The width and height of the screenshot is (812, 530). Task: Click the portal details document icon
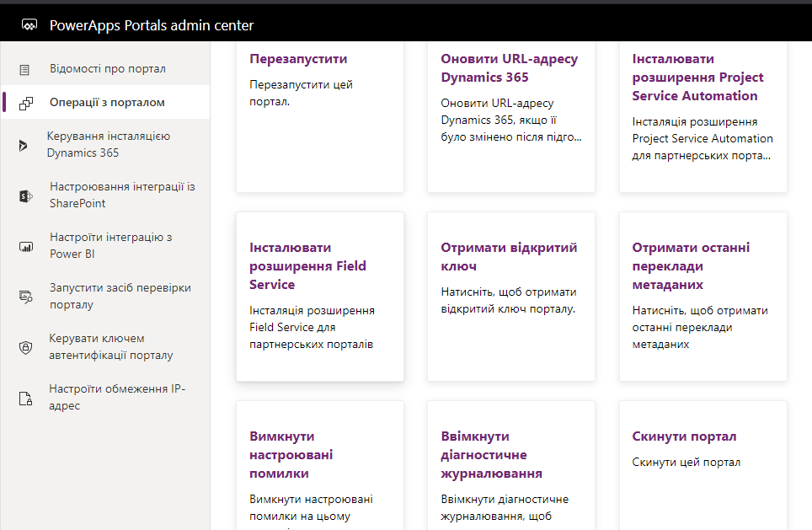click(25, 69)
